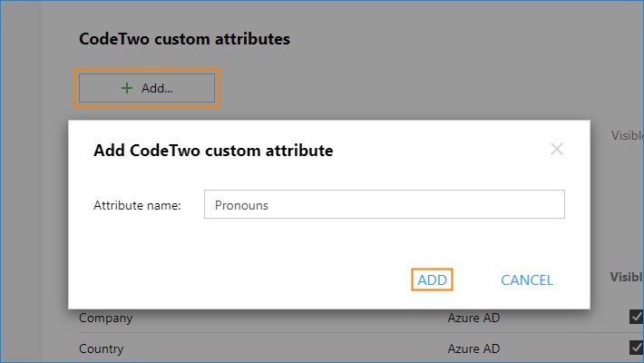
Task: Click the Attribute name label
Action: 137,205
